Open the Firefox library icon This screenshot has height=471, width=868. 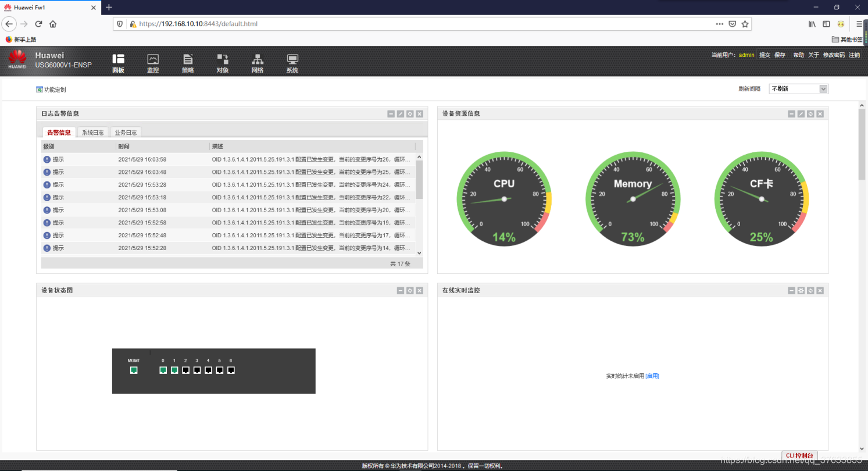(812, 24)
